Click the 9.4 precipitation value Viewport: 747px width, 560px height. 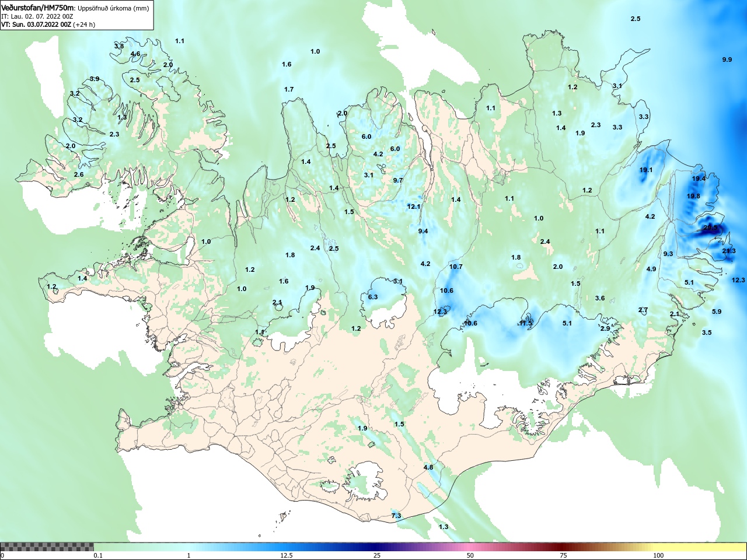click(423, 231)
